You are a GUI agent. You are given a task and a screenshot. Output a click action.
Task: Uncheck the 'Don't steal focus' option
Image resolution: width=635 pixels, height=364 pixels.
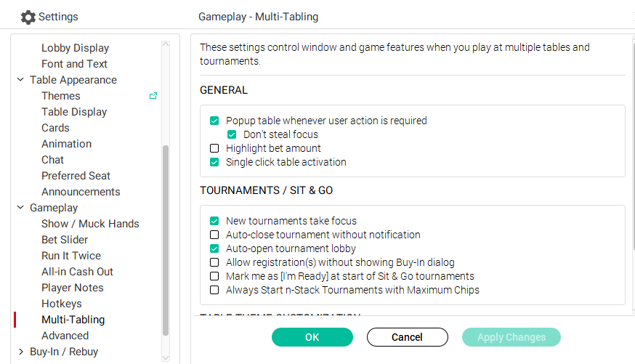232,134
